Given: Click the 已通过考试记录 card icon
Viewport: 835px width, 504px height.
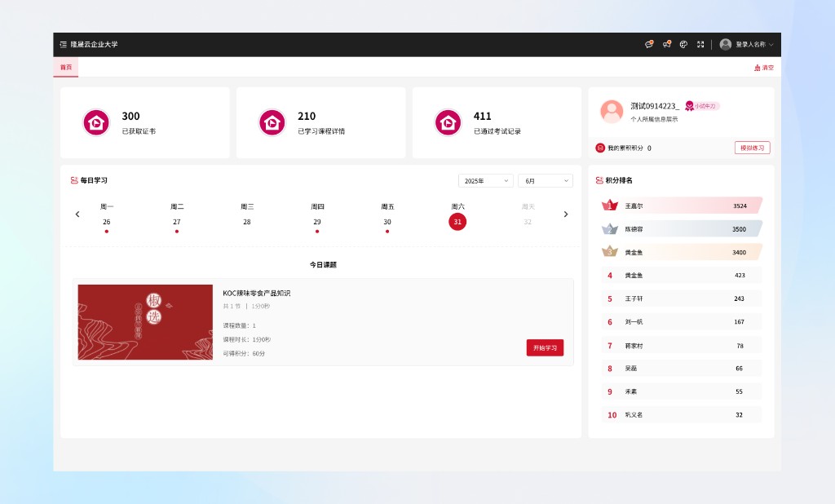Looking at the screenshot, I should click(x=448, y=122).
